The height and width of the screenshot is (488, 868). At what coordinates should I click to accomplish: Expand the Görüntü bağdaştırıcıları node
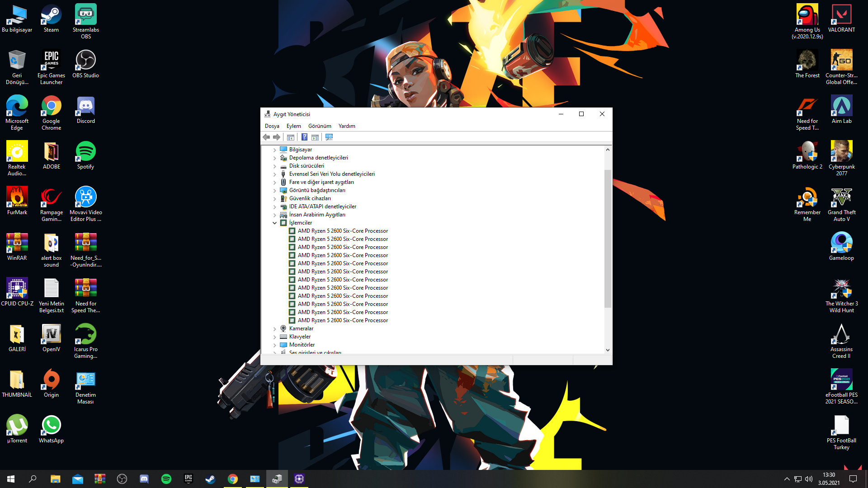pyautogui.click(x=274, y=190)
